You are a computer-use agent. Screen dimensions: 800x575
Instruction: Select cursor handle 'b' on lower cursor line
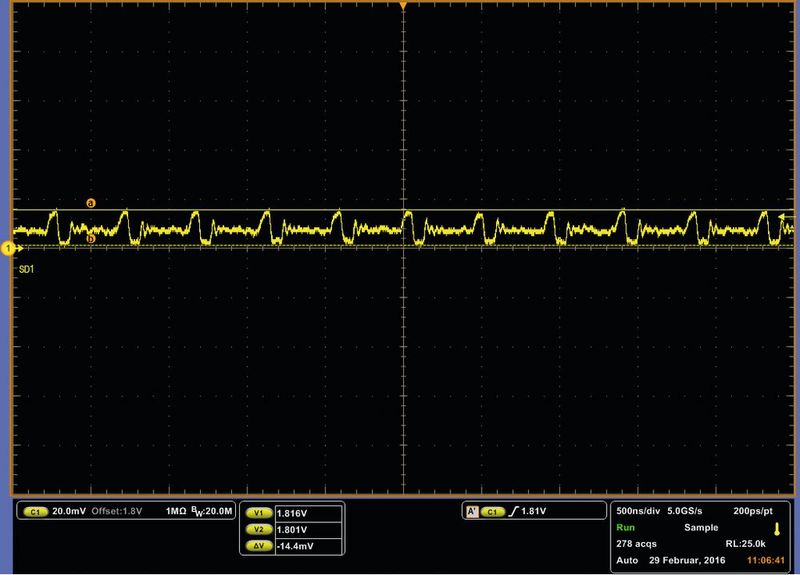tap(91, 239)
